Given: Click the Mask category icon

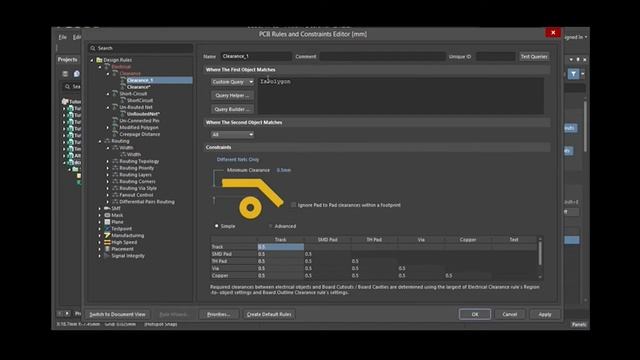Looking at the screenshot, I should pos(107,215).
